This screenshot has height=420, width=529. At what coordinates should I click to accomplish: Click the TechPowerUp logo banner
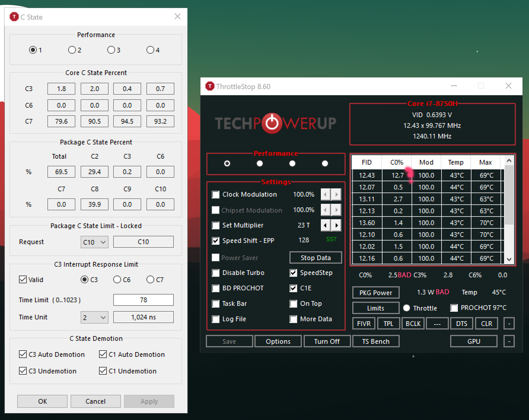(275, 123)
